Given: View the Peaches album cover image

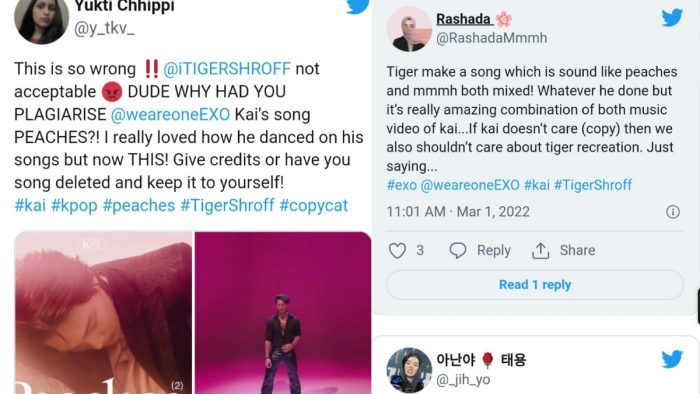Looking at the screenshot, I should [103, 312].
